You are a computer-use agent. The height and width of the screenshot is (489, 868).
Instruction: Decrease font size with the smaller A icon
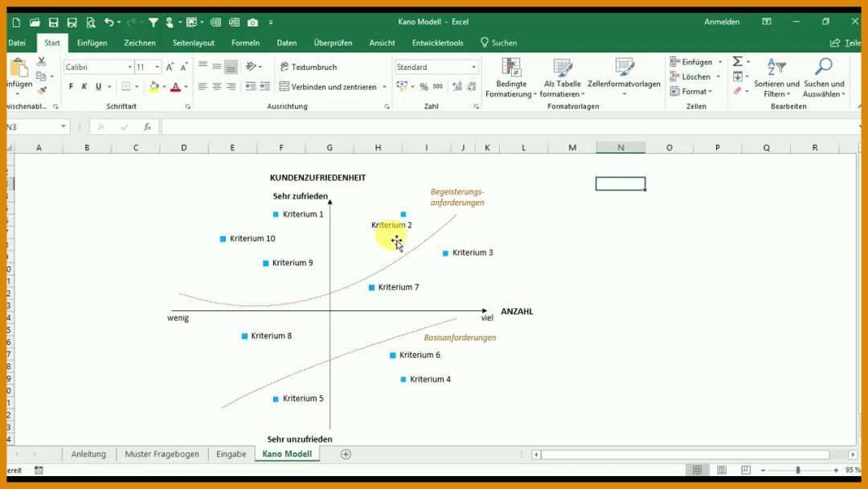(184, 67)
